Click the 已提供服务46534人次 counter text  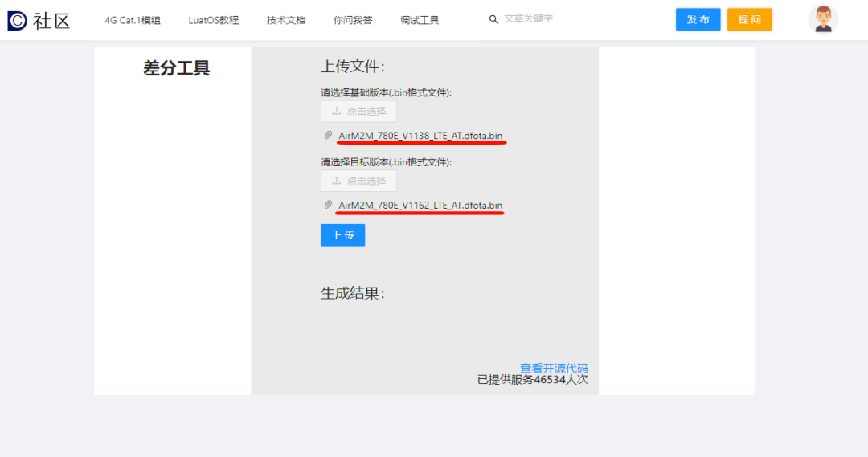(x=533, y=380)
